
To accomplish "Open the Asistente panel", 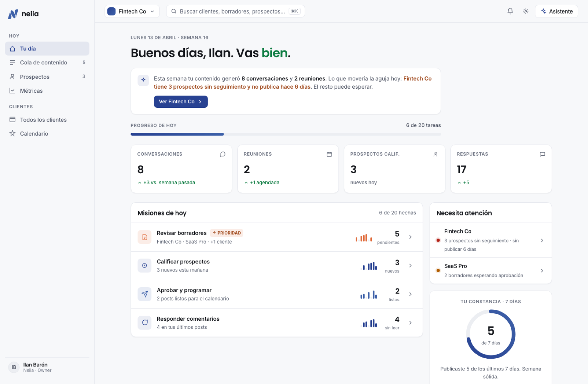I will tap(556, 11).
